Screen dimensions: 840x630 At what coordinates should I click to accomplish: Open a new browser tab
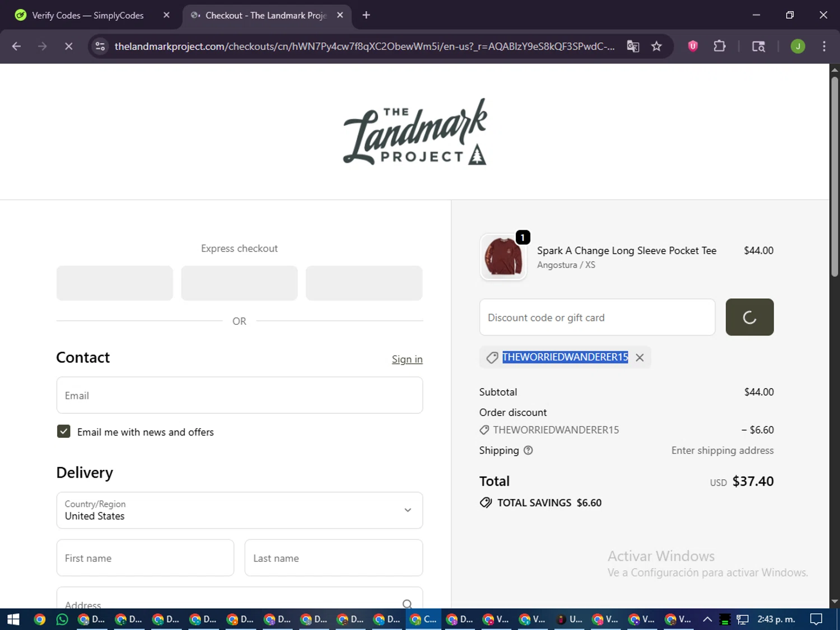[x=366, y=15]
